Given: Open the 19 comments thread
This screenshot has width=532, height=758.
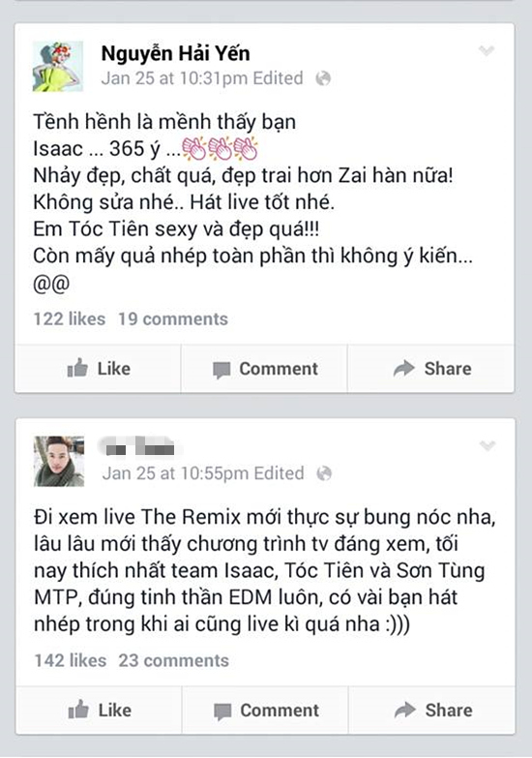Looking at the screenshot, I should 173,319.
